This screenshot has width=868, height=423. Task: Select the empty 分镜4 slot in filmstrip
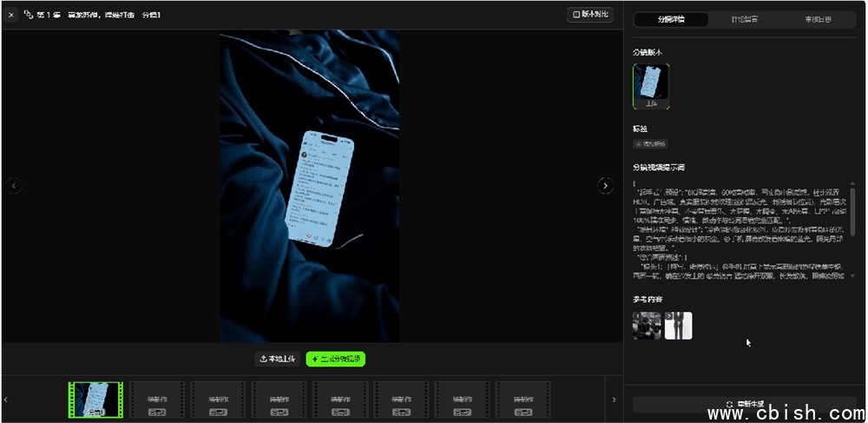pos(279,400)
